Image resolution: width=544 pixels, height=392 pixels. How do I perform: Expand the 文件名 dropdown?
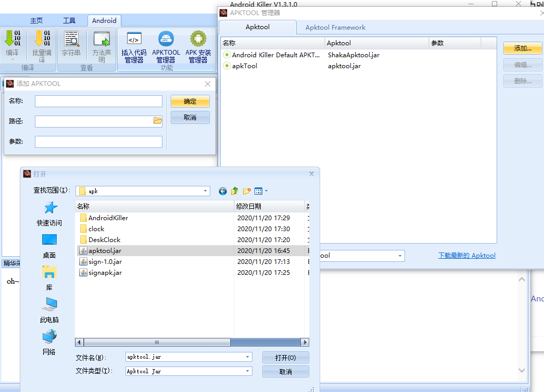coord(247,357)
